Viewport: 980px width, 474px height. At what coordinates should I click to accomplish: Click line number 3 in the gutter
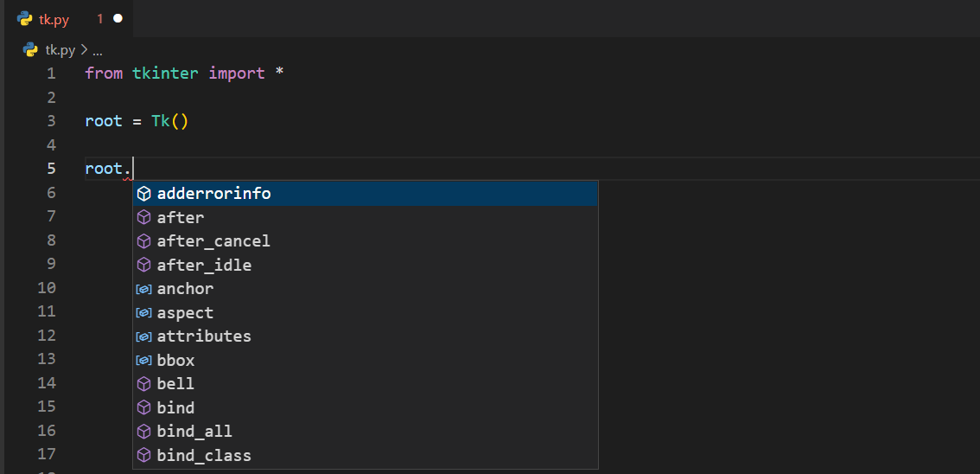pos(51,121)
